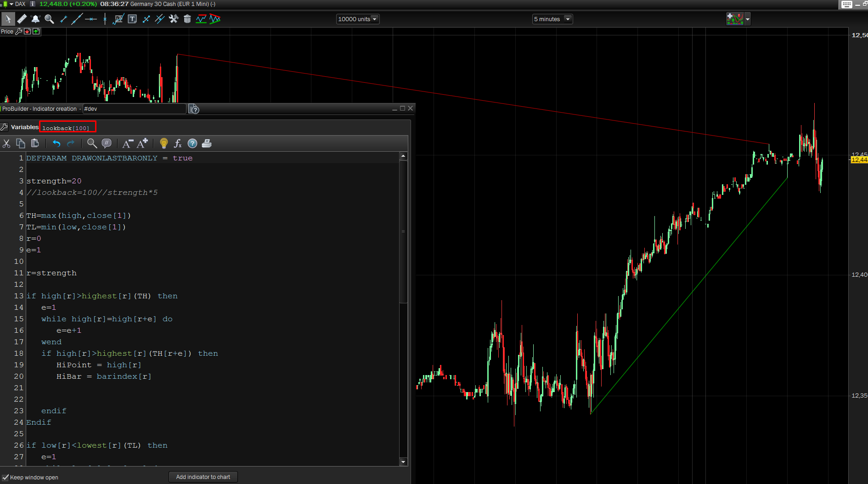Select the parallel channel lines tool
Image resolution: width=868 pixels, height=484 pixels.
[x=160, y=19]
